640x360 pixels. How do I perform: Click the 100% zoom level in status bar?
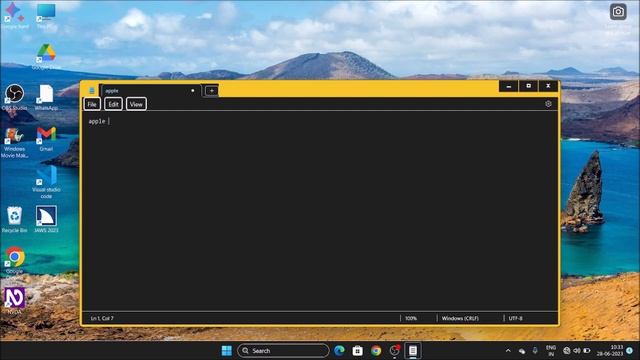click(411, 318)
